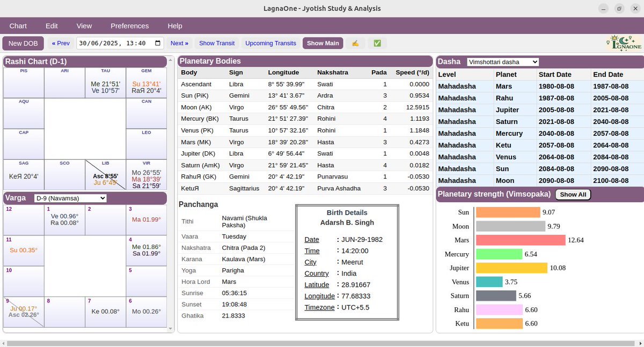644x347 pixels.
Task: Open the Help menu
Action: [174, 25]
